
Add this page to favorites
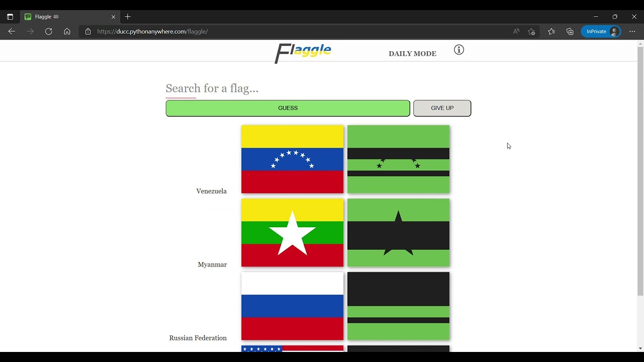[x=531, y=31]
